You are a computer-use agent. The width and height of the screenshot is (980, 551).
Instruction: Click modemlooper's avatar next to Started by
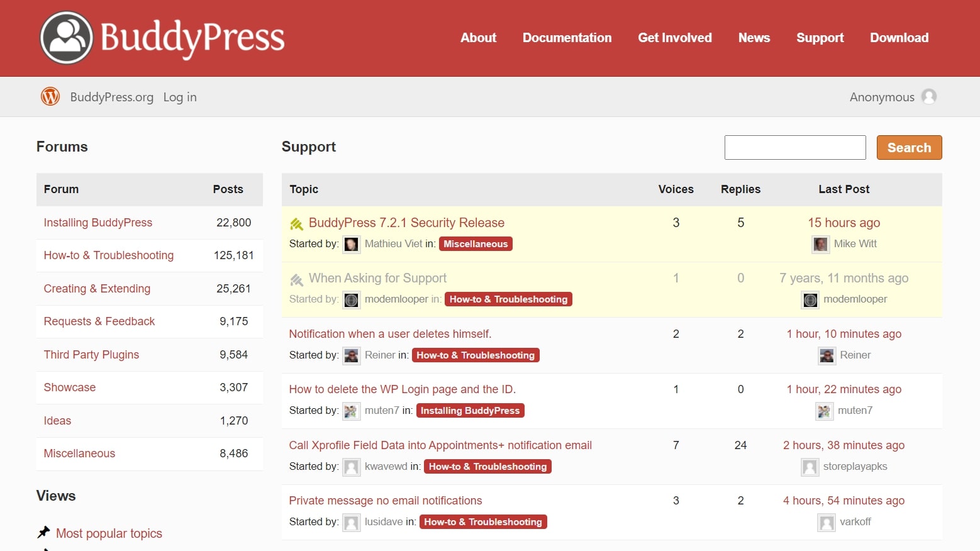tap(352, 299)
